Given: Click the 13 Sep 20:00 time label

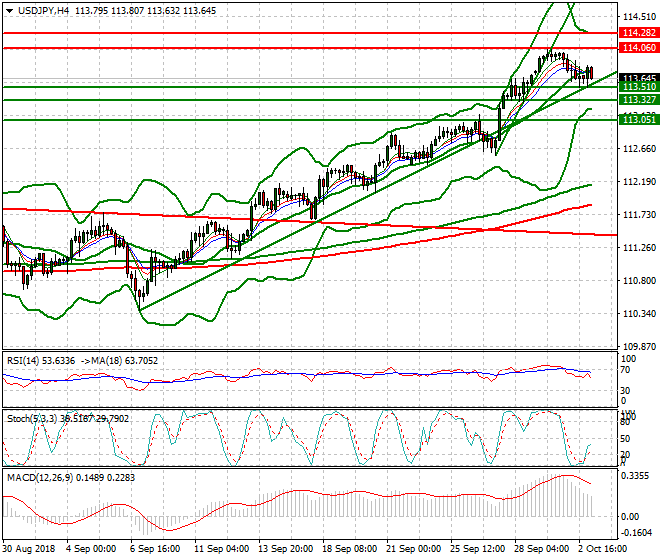Looking at the screenshot, I should coord(285,549).
